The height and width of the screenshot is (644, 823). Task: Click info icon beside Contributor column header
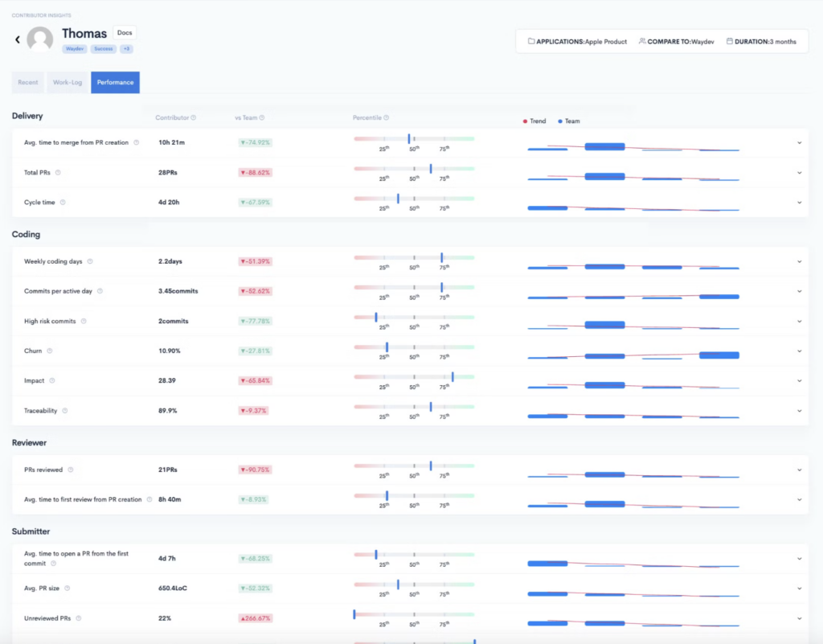click(194, 118)
